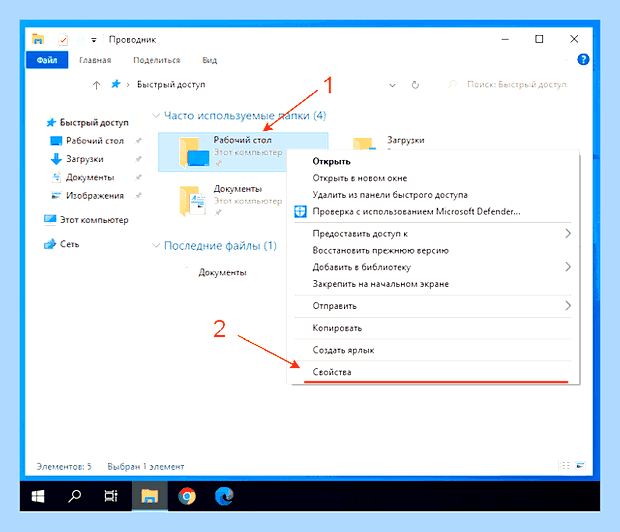Open the Файл ribbon tab

tap(47, 60)
